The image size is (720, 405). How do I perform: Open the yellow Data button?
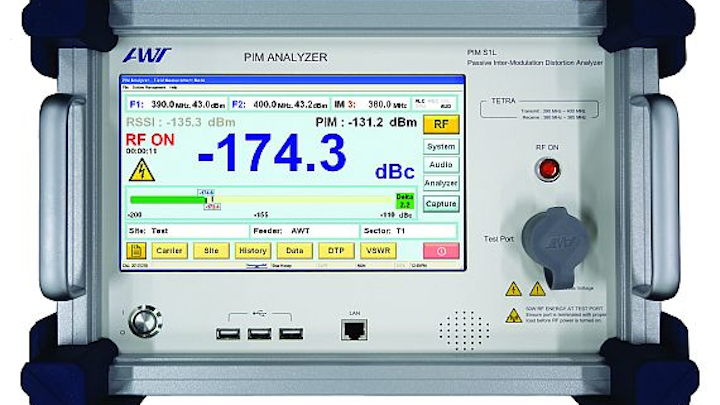294,251
